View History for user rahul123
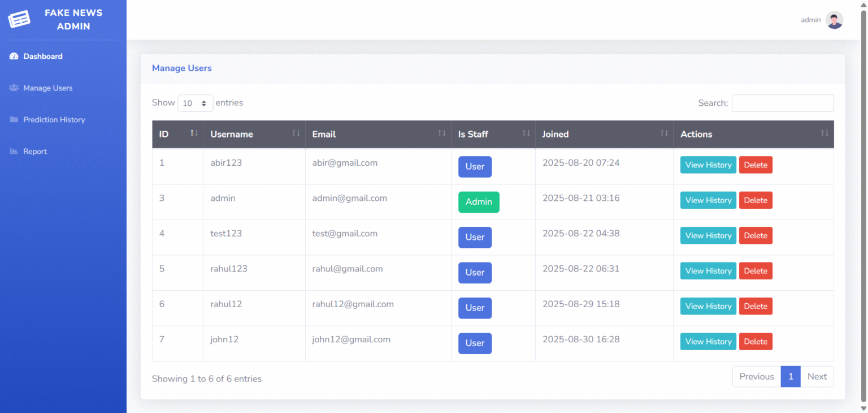Image resolution: width=868 pixels, height=413 pixels. pos(708,270)
